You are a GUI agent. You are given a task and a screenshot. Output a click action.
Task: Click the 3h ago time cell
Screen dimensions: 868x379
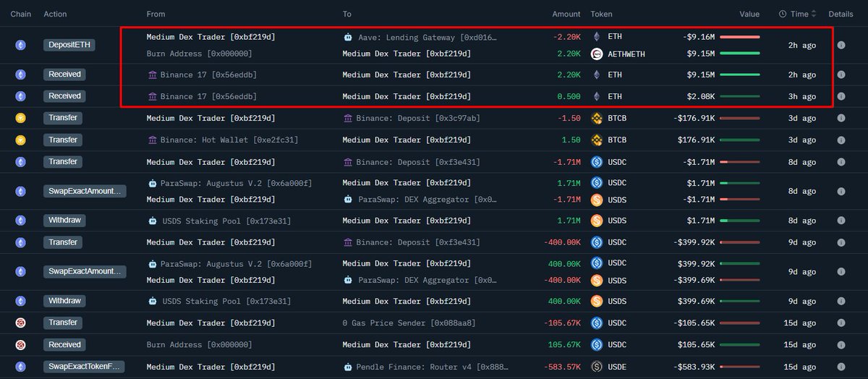801,96
